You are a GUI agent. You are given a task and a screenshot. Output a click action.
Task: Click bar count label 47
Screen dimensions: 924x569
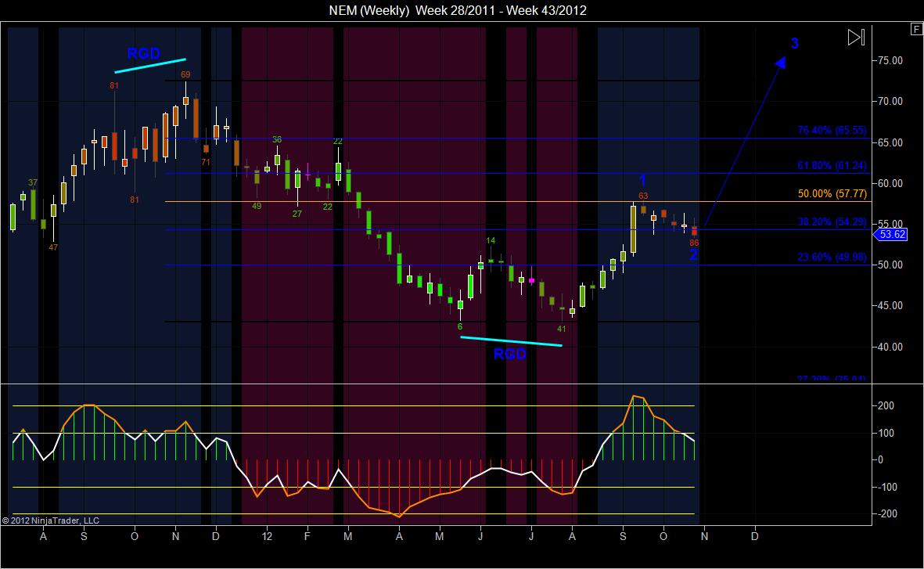click(x=53, y=247)
